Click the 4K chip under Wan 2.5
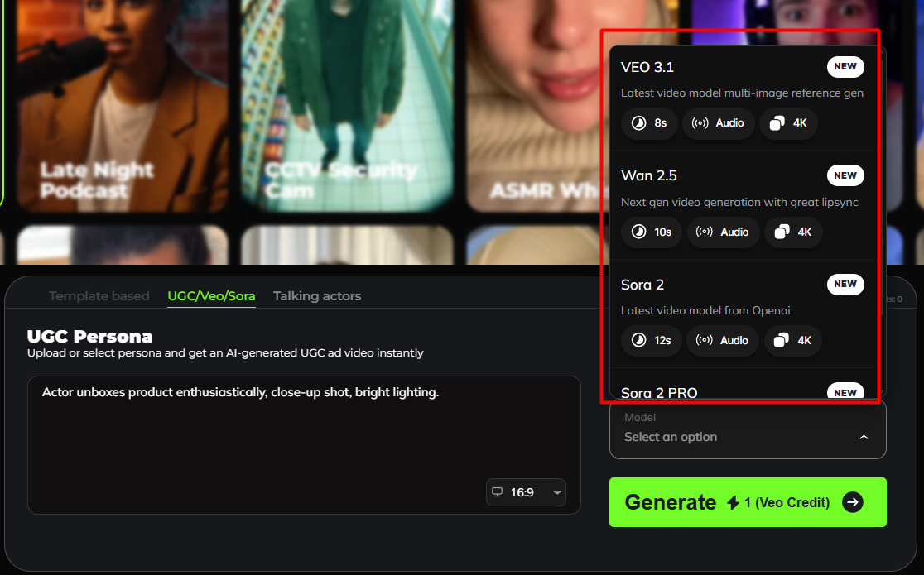Viewport: 924px width, 575px height. tap(793, 232)
